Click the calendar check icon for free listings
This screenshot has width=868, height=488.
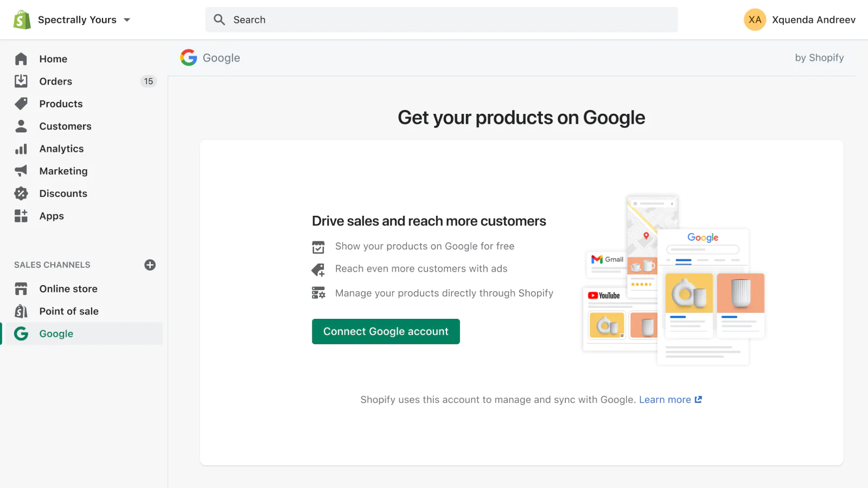pos(318,247)
